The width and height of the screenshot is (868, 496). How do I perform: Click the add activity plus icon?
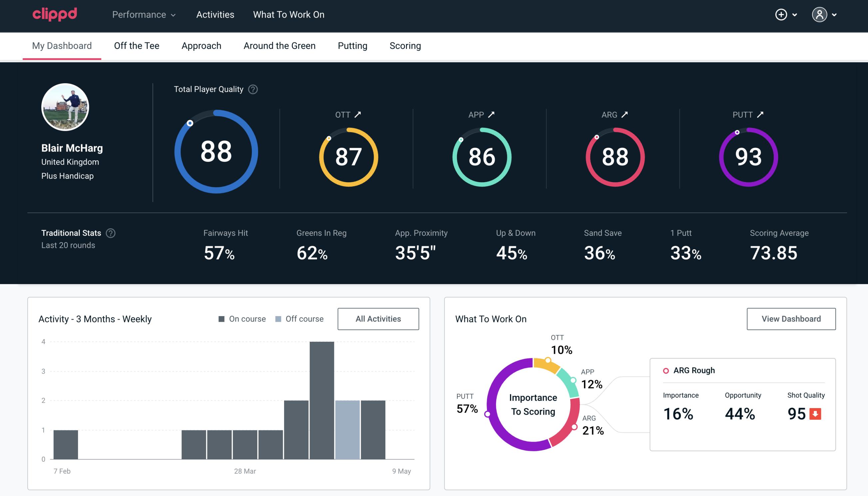pos(782,15)
